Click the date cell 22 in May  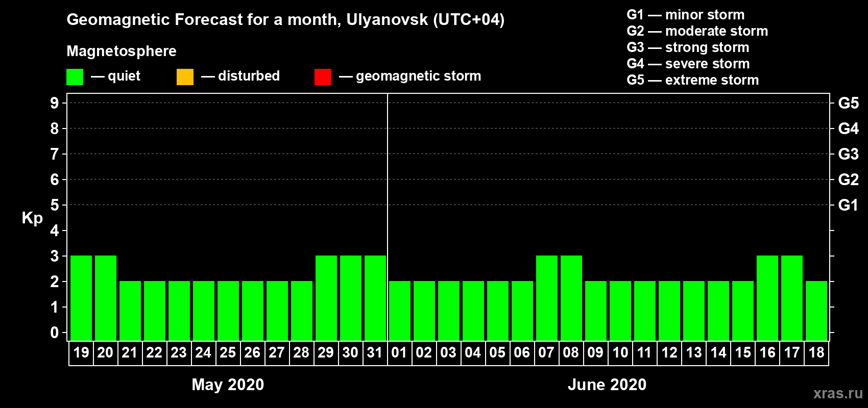click(x=155, y=353)
